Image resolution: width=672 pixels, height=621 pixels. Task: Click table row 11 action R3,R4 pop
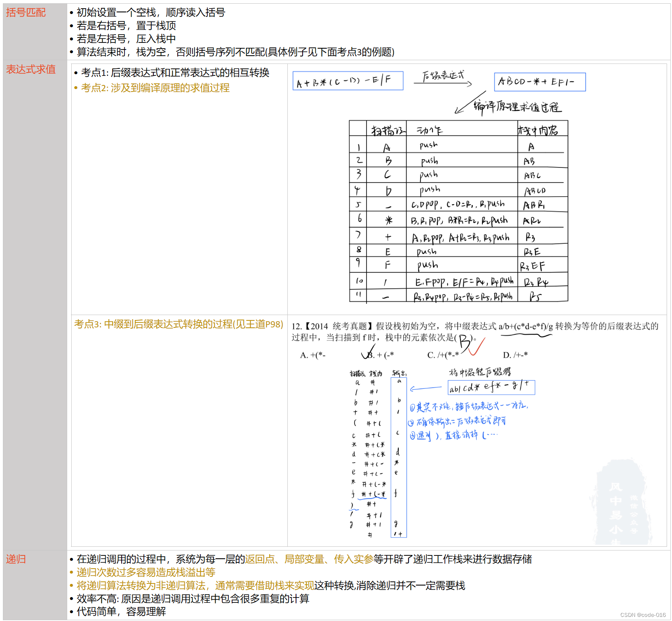[x=463, y=296]
